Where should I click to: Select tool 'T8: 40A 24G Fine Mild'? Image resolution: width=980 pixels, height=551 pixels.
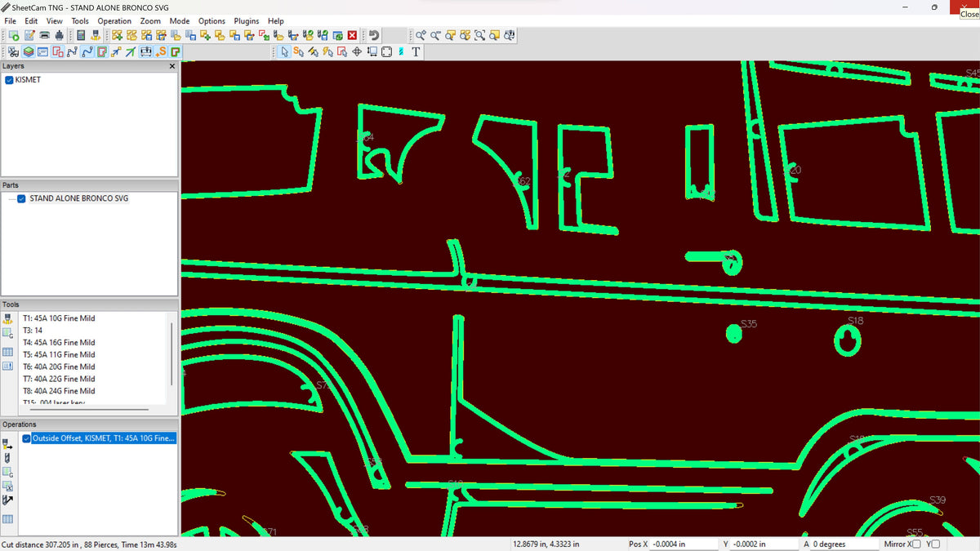pos(59,391)
